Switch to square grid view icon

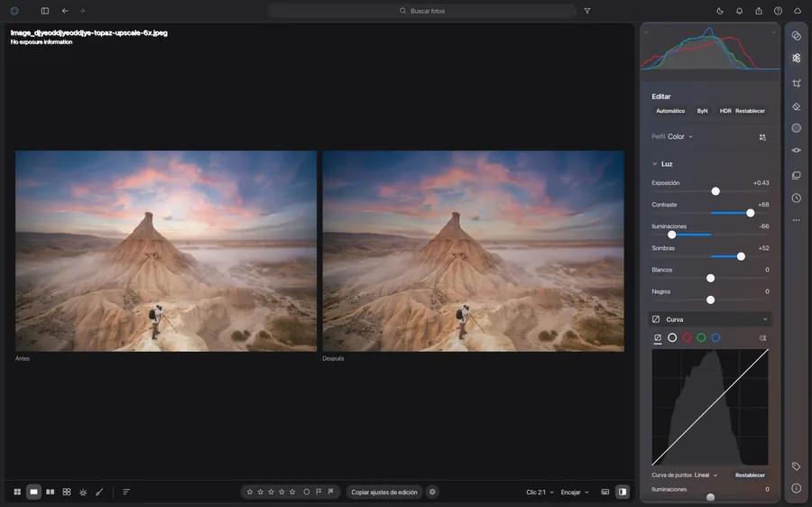[67, 492]
